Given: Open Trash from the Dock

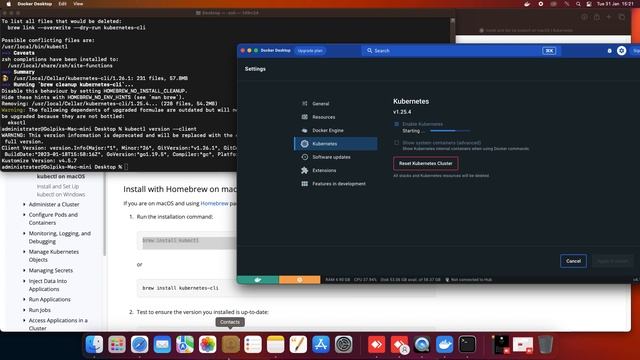Looking at the screenshot, I should click(x=545, y=344).
